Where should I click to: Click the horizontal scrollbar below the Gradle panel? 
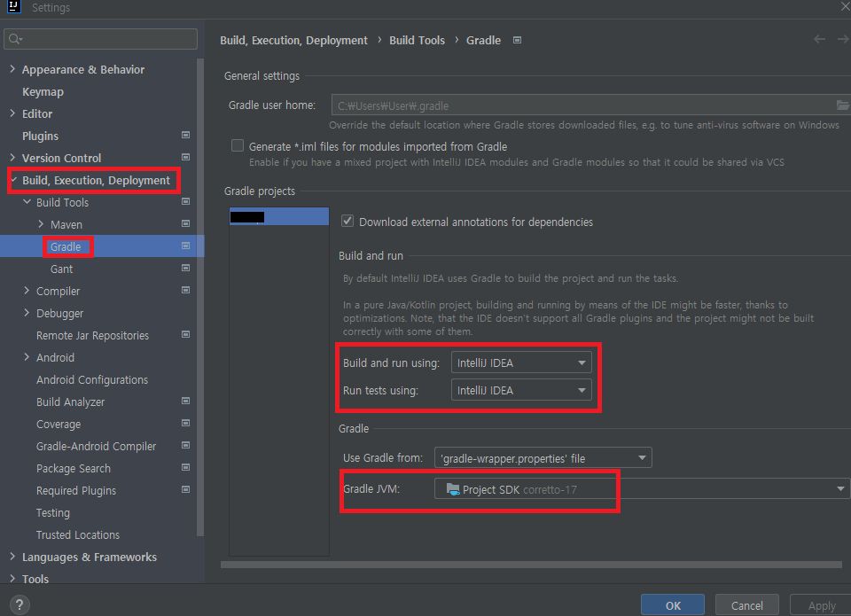[531, 565]
